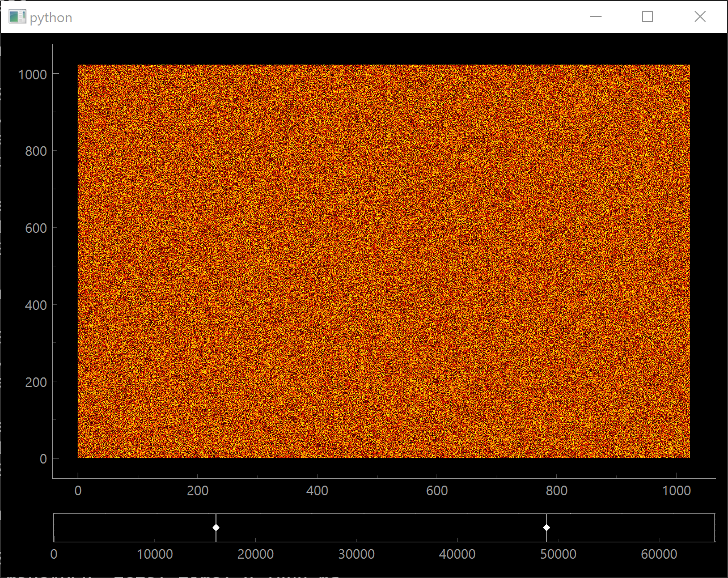Select the right diamond handle on the level slider
The width and height of the screenshot is (728, 578).
click(x=546, y=527)
